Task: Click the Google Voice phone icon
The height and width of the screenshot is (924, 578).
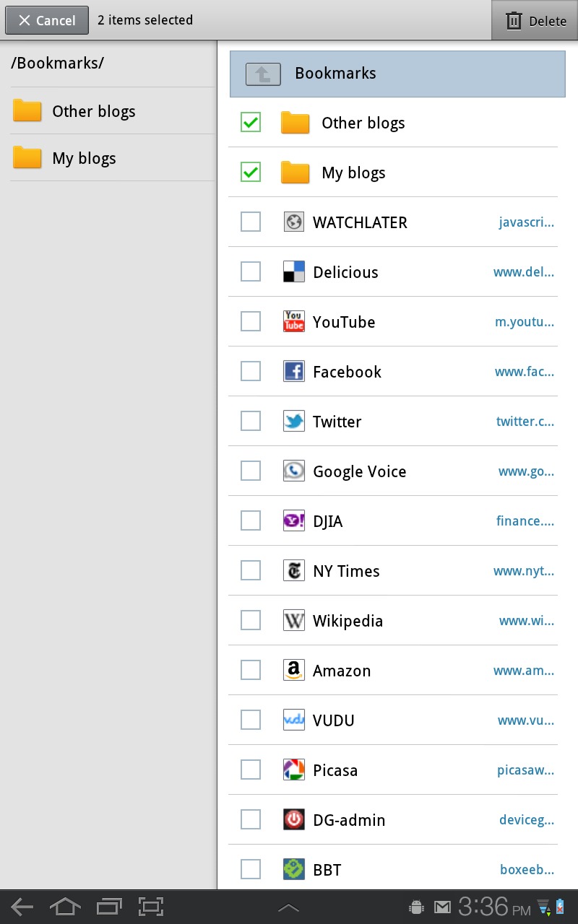Action: point(294,471)
